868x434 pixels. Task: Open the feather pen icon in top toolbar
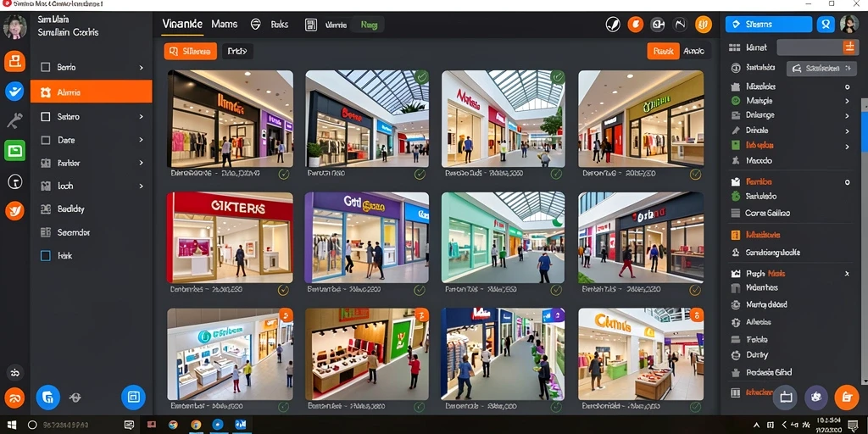click(x=613, y=25)
